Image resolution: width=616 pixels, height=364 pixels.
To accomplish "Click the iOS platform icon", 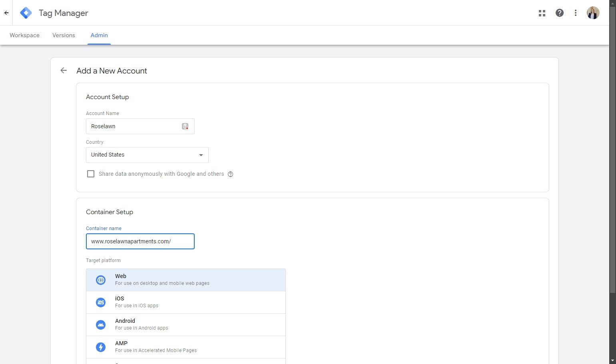I will click(x=101, y=302).
